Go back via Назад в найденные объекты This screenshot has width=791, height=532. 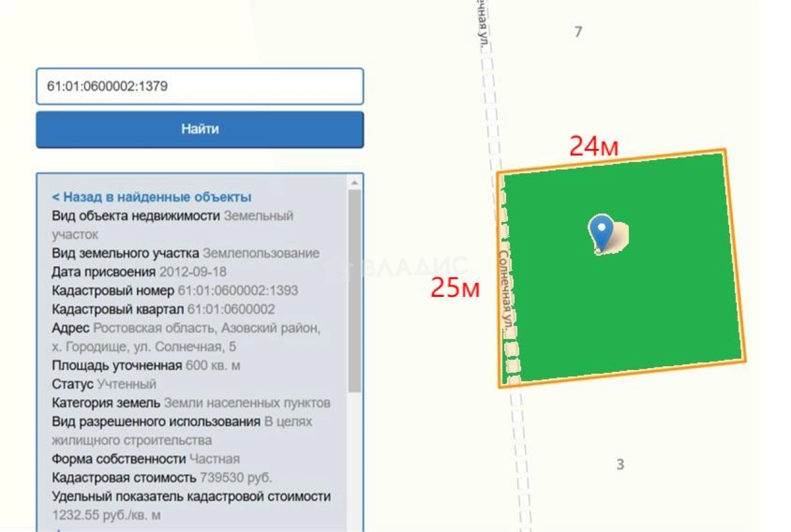point(151,197)
